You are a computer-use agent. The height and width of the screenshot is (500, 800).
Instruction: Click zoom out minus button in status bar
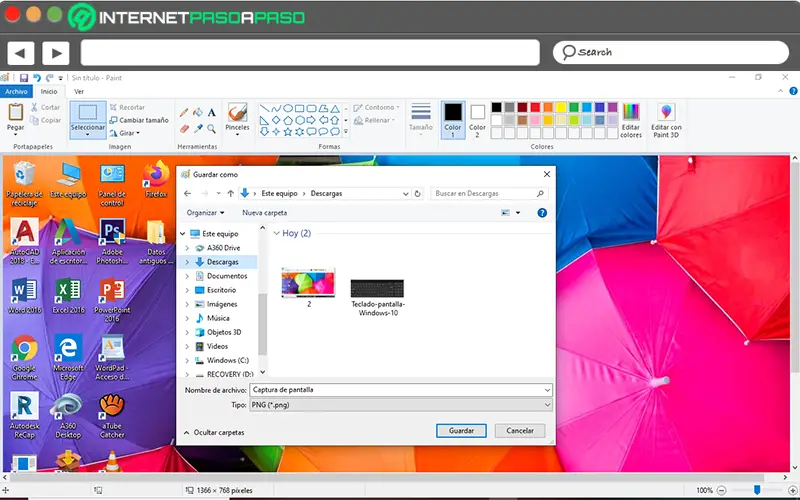click(x=721, y=490)
